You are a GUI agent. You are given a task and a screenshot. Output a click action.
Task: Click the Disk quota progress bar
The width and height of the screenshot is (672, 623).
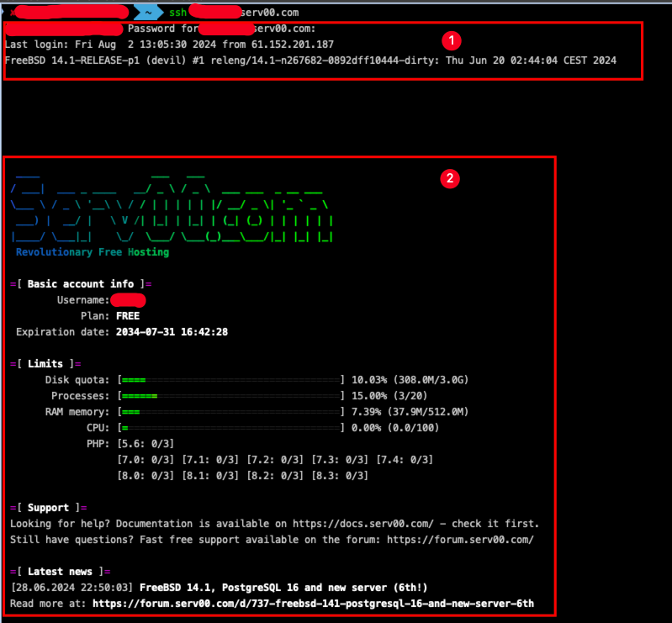[x=231, y=380]
